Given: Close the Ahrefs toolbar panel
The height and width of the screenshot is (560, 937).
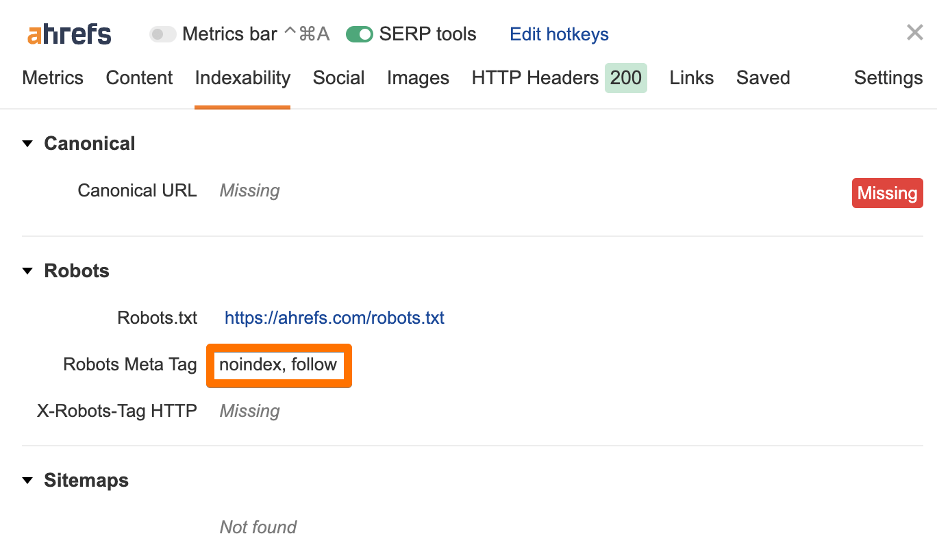Looking at the screenshot, I should coord(914,31).
